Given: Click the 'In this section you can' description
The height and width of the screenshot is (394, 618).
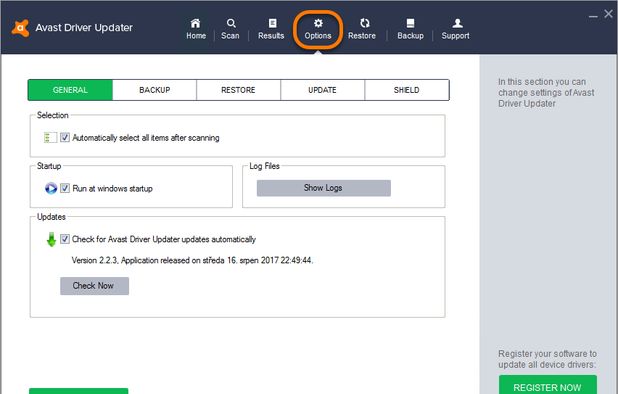Looking at the screenshot, I should tap(546, 93).
